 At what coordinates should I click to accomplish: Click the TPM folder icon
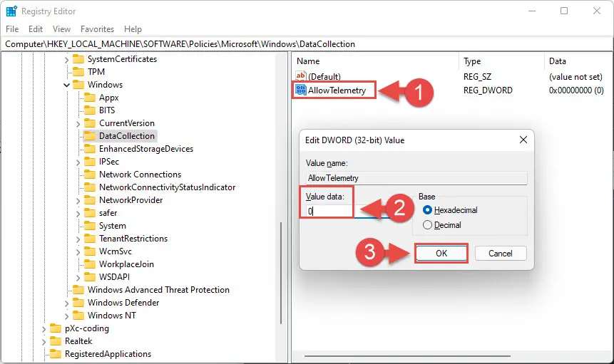78,72
